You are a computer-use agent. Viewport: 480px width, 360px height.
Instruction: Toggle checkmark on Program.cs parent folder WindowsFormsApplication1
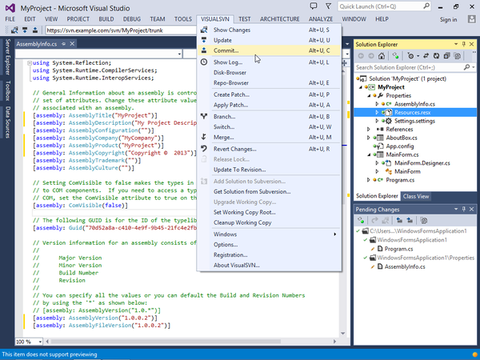coord(366,240)
